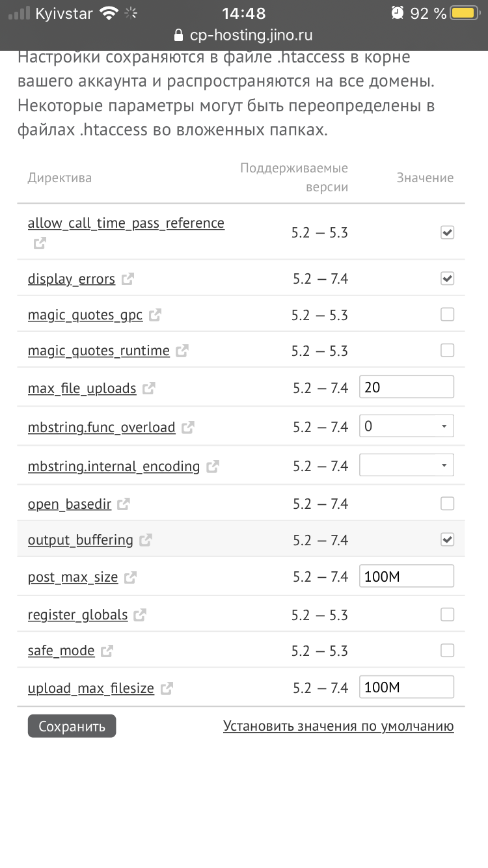Image resolution: width=488 pixels, height=868 pixels.
Task: Enable the magic_quotes_gpc checkbox
Action: 447,315
